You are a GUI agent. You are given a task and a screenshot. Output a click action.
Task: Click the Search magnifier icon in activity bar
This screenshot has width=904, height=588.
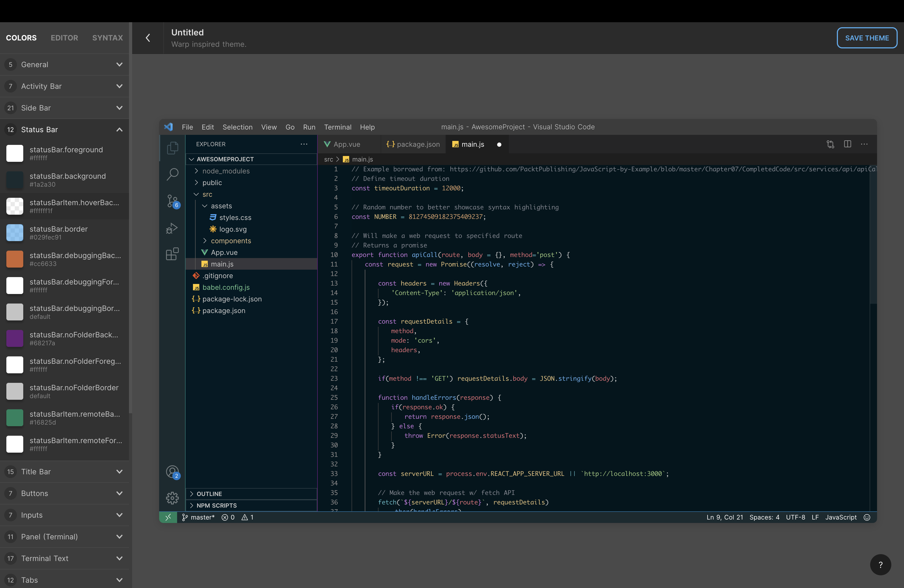[172, 174]
